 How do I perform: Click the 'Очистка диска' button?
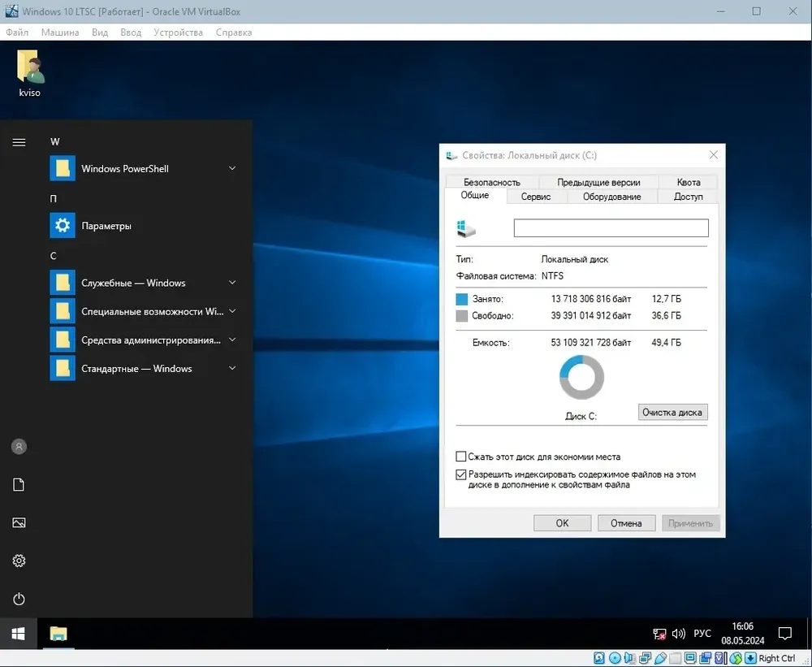[x=672, y=412]
